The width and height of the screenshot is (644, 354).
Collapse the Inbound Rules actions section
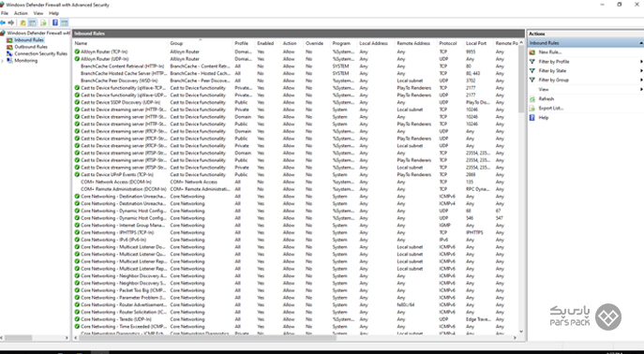click(640, 43)
